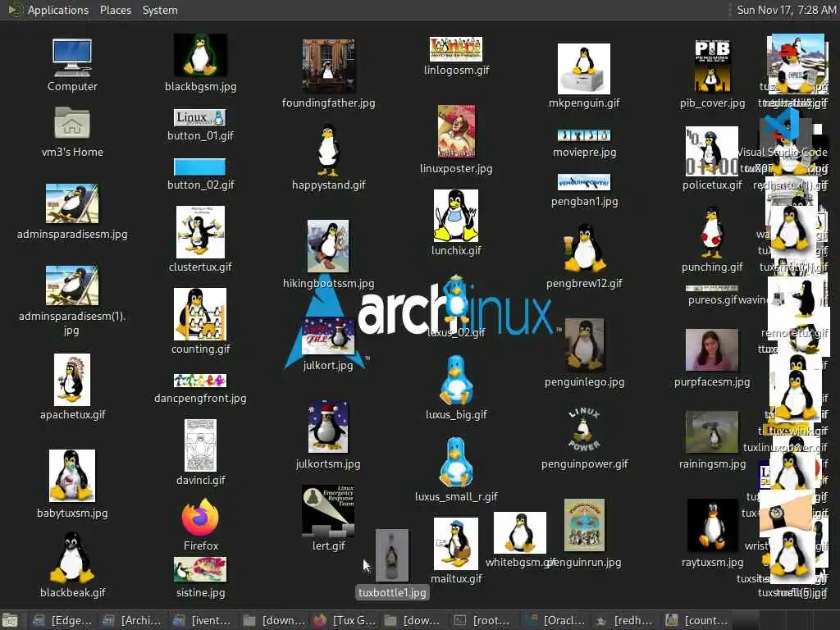Switch to the [Tux G... Firefox taskbar window
The image size is (840, 630).
coord(345,620)
